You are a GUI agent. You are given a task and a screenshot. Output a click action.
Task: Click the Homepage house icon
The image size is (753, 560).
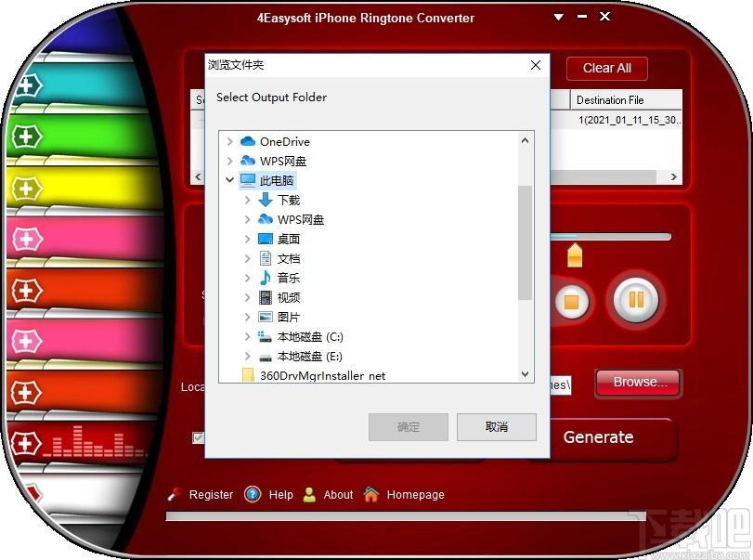(x=371, y=494)
